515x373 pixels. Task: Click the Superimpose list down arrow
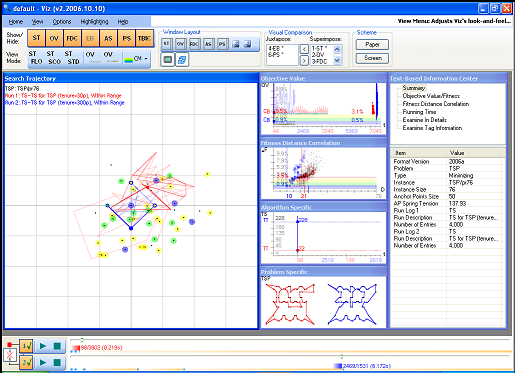pyautogui.click(x=337, y=60)
